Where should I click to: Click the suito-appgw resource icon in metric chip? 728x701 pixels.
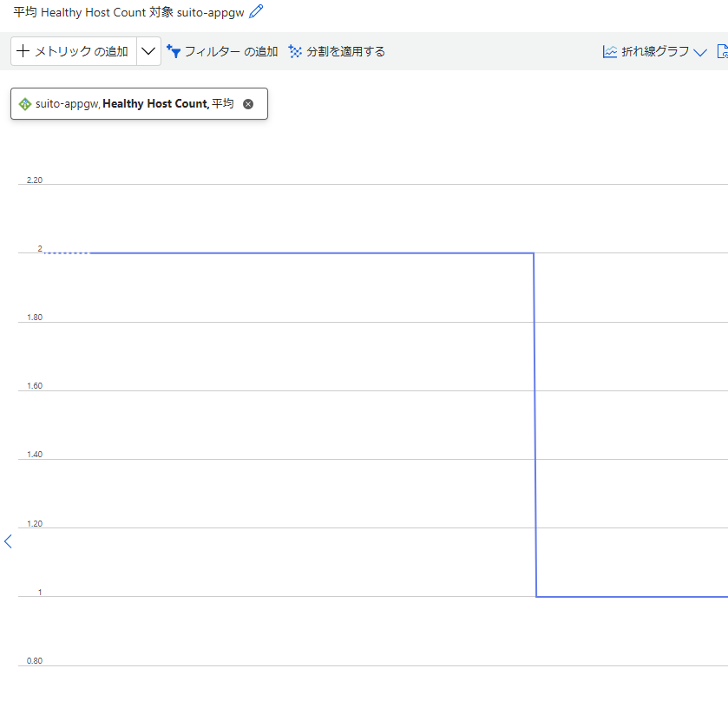(x=25, y=104)
